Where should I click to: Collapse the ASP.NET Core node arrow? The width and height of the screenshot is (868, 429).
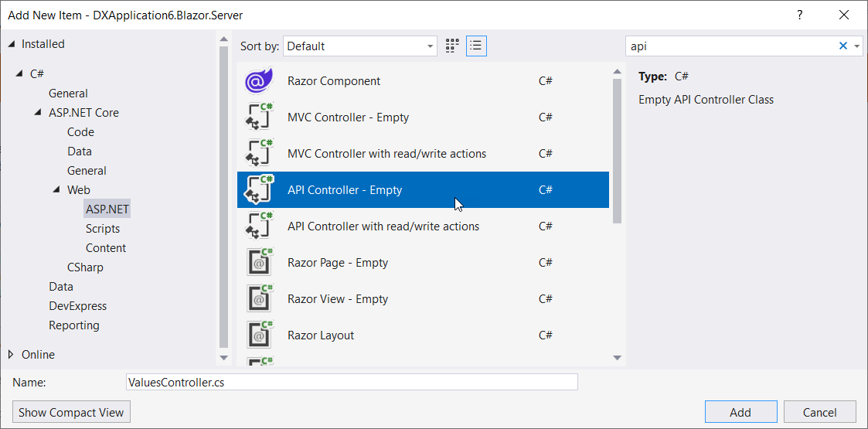pos(38,112)
